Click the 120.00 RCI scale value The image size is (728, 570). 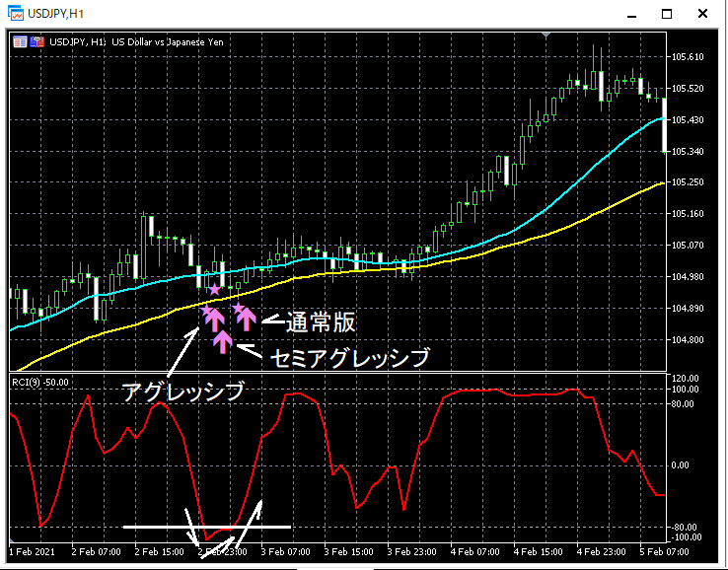click(686, 379)
